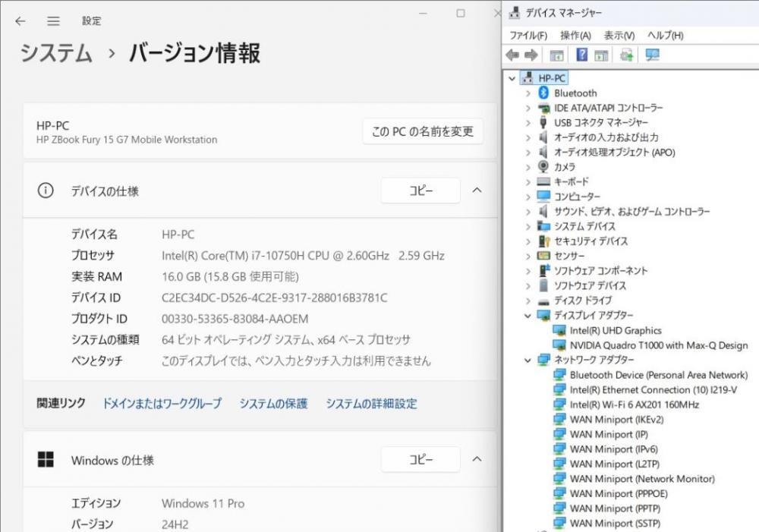Collapse the デバイスの仕様 section chevron
This screenshot has width=759, height=532.
(477, 190)
